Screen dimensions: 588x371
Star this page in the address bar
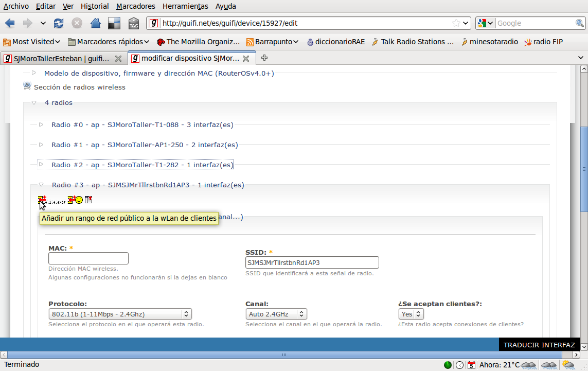(x=456, y=23)
